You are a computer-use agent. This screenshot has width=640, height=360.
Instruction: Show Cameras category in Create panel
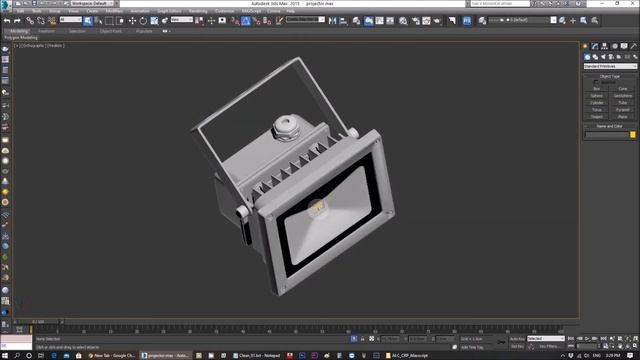pyautogui.click(x=611, y=57)
